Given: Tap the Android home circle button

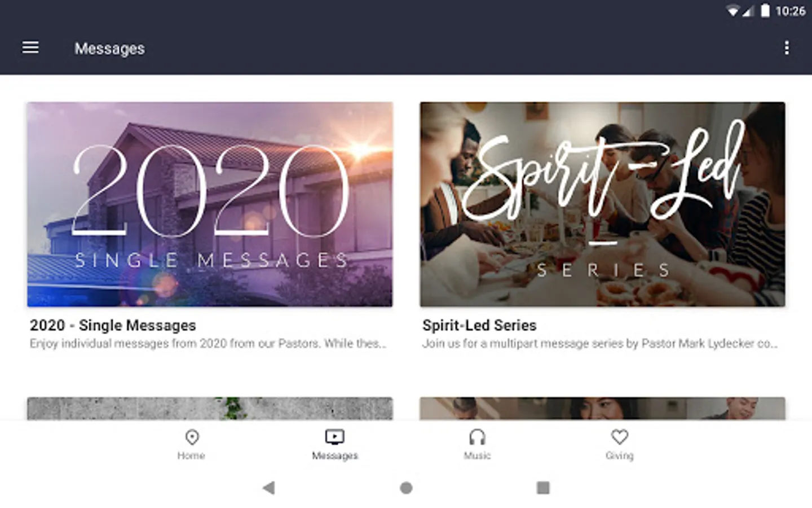Looking at the screenshot, I should (x=406, y=488).
